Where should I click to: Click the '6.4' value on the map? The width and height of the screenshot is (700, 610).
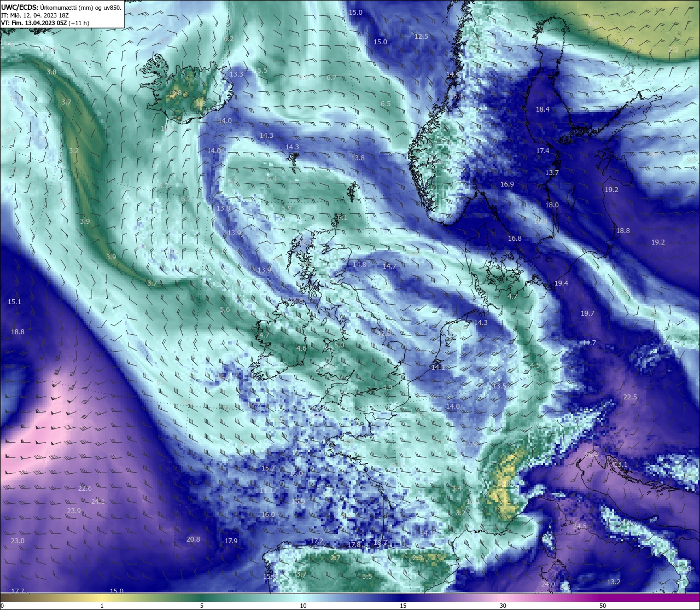tap(272, 179)
